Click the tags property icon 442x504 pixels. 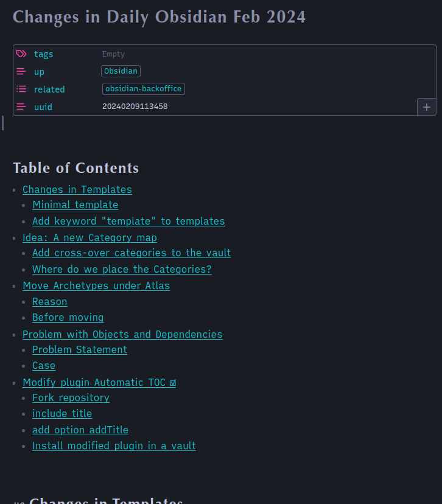tap(21, 54)
